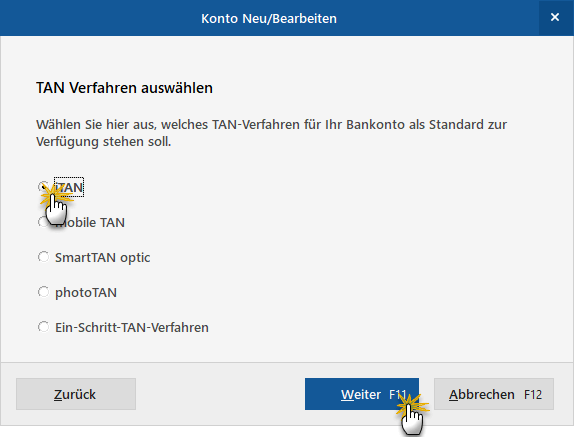Image resolution: width=574 pixels, height=437 pixels.
Task: Close the Konto Neu/Bearbeiten dialog
Action: pos(555,17)
